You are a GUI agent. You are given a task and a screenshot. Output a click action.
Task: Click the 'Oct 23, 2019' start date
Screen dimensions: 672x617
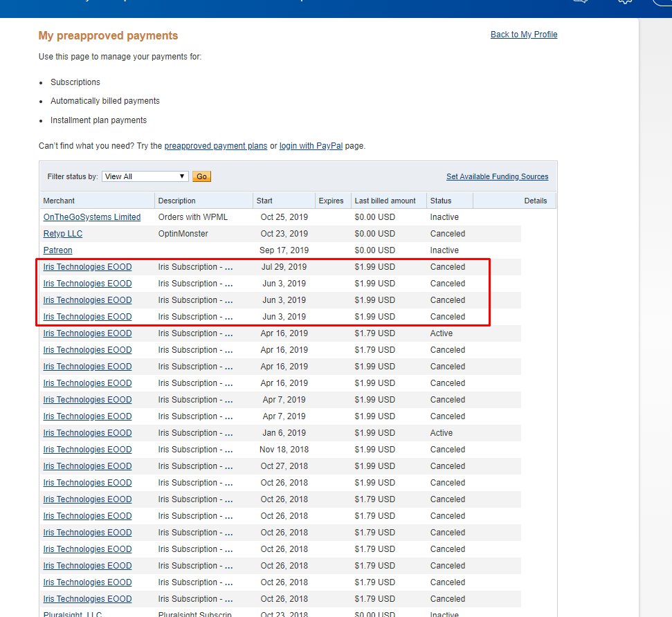pyautogui.click(x=284, y=234)
